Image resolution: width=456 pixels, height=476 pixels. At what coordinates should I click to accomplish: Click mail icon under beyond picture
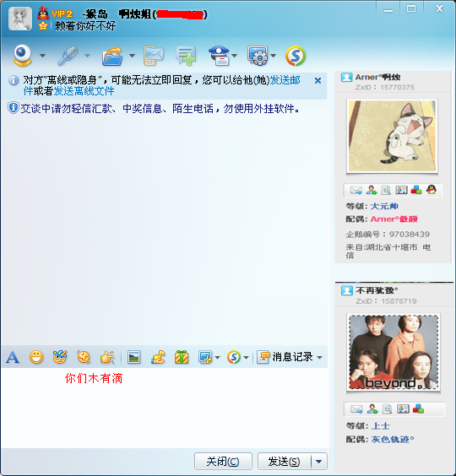point(356,409)
